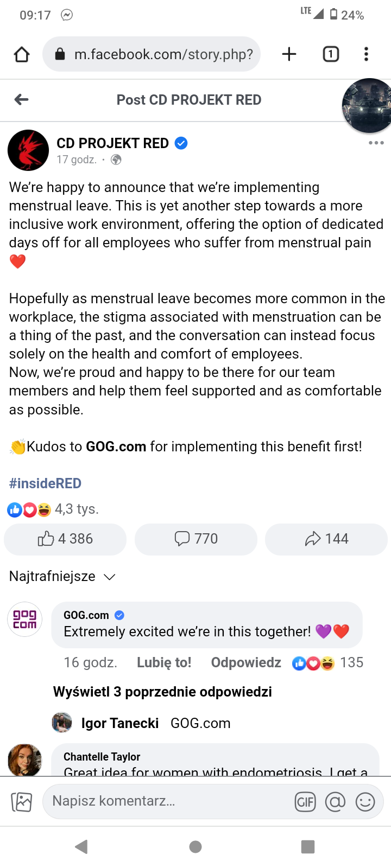391x868 pixels.
Task: Open post options three-dot menu
Action: [x=376, y=143]
